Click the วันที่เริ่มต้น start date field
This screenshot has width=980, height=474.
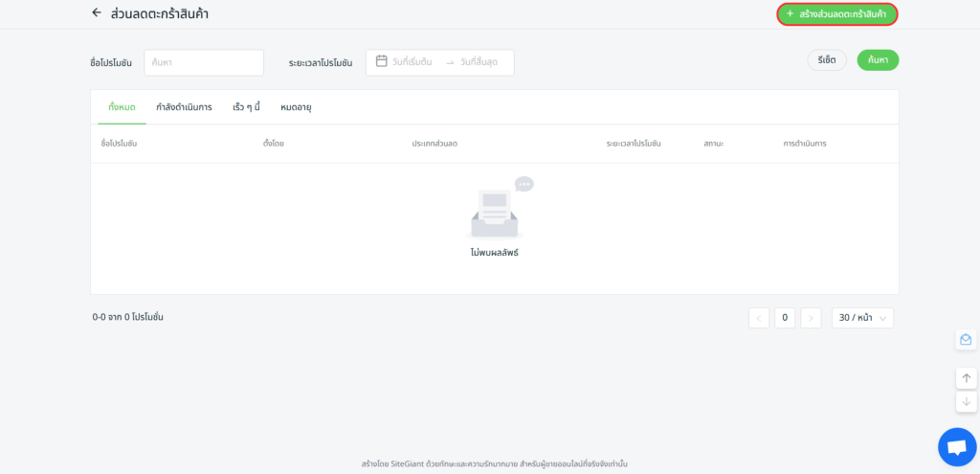(412, 62)
